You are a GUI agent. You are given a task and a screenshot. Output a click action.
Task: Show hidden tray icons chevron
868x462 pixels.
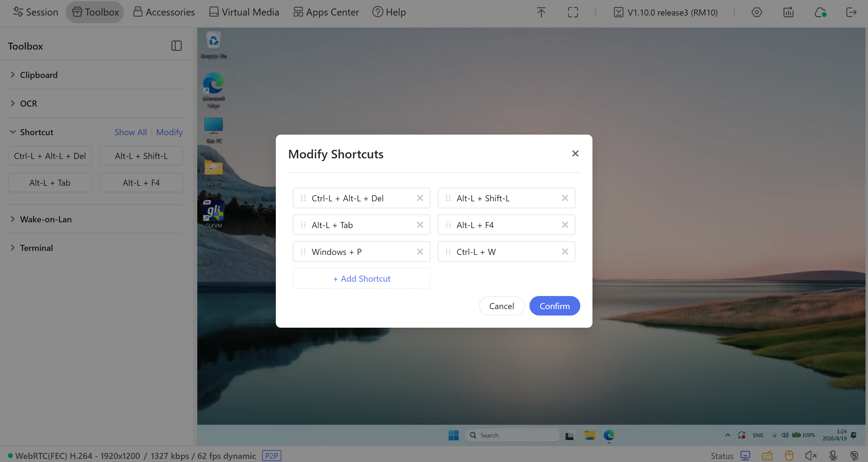(728, 436)
